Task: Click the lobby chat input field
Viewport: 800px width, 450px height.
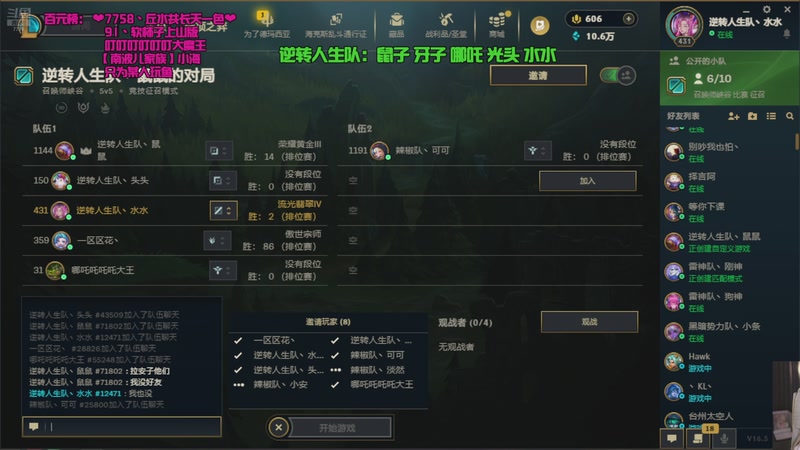Action: click(122, 427)
